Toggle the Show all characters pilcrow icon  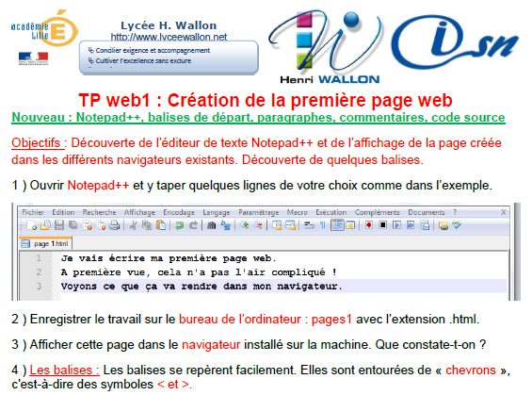[x=323, y=225]
